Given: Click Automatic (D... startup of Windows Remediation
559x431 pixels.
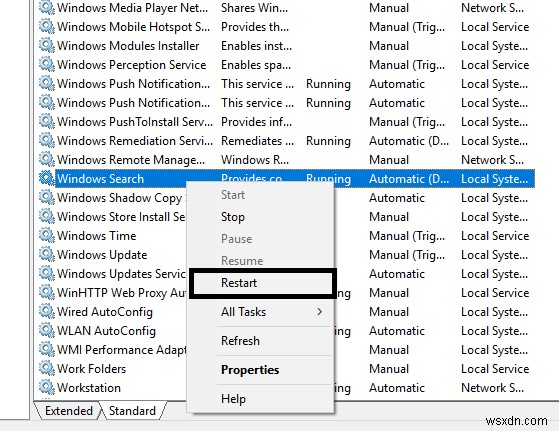Looking at the screenshot, I should point(409,141).
